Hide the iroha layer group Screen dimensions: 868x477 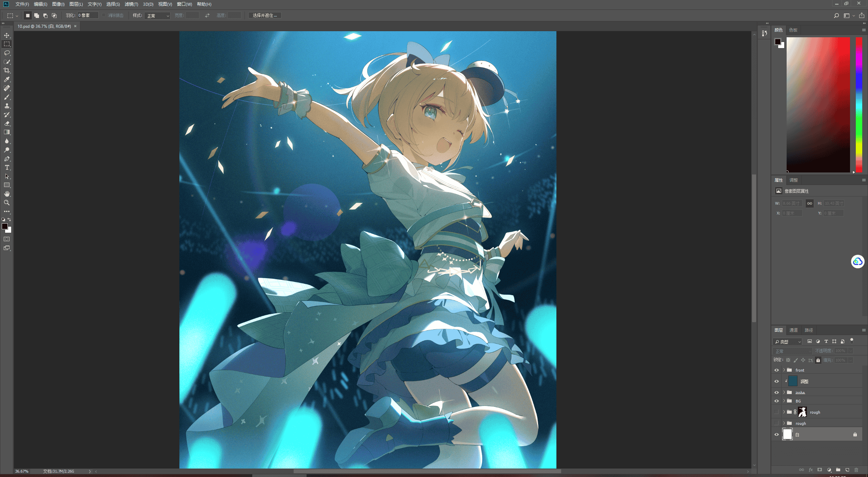pyautogui.click(x=776, y=392)
